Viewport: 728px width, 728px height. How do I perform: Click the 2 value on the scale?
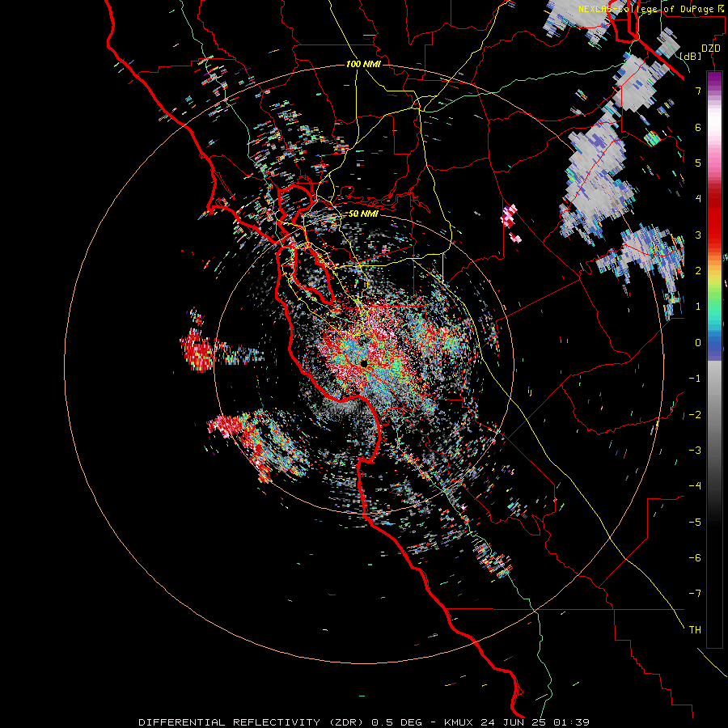(698, 271)
